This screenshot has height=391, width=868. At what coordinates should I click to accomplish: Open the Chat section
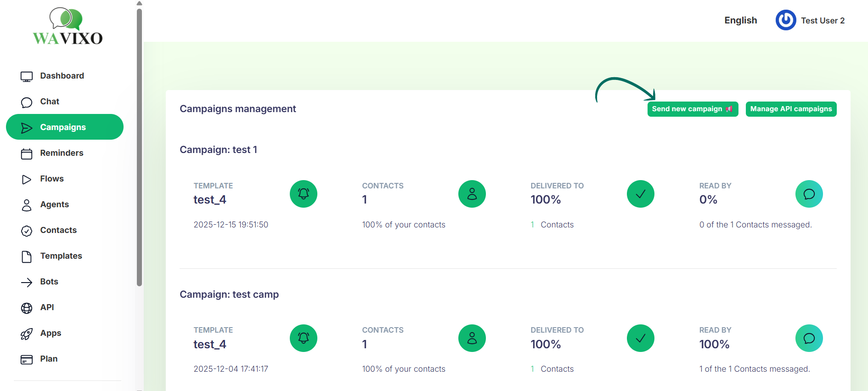pyautogui.click(x=49, y=102)
